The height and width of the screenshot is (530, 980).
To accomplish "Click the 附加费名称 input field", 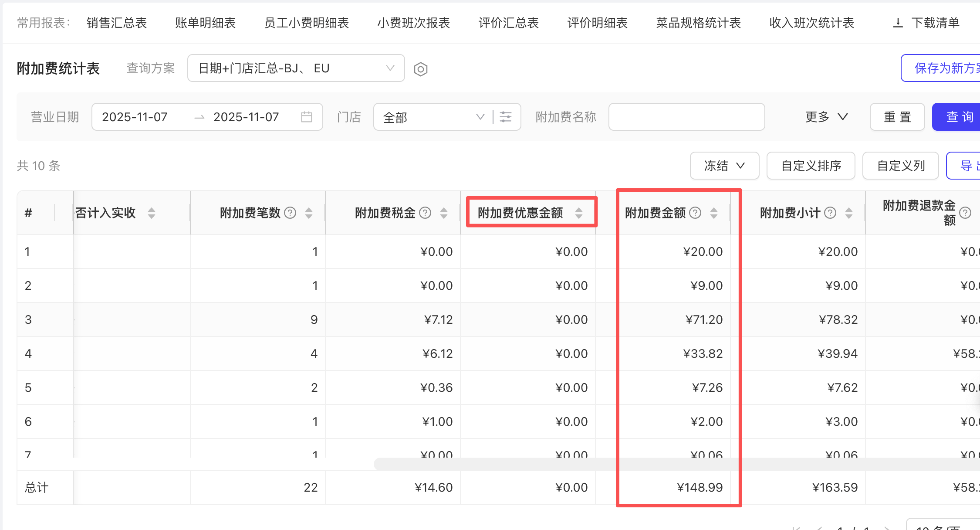I will click(686, 117).
